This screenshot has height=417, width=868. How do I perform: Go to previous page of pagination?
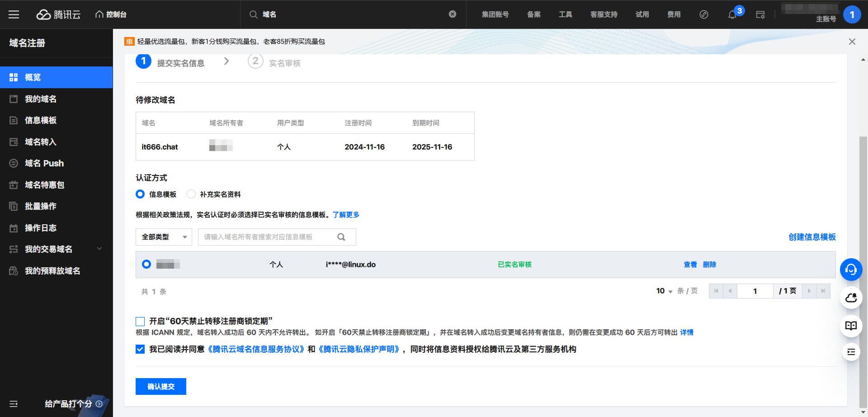coord(730,291)
